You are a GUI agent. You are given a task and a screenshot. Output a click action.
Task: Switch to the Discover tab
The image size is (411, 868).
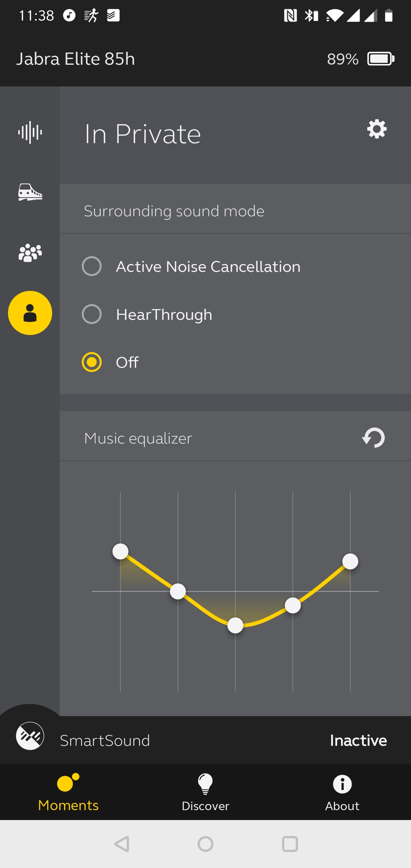point(205,792)
